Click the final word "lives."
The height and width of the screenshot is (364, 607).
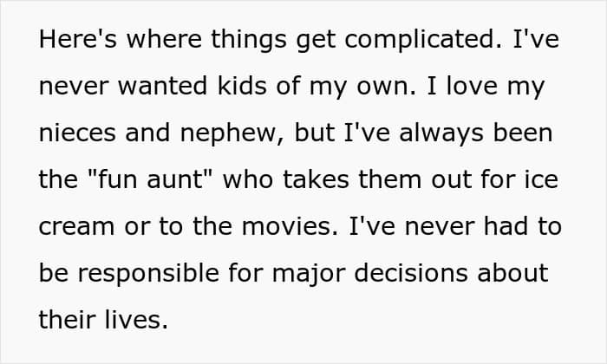pos(136,320)
